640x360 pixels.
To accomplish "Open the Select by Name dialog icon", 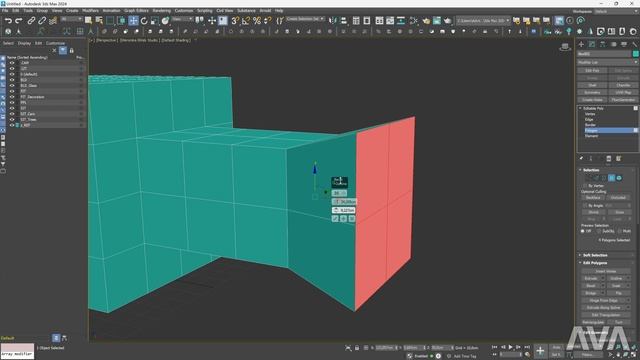I will (99, 20).
